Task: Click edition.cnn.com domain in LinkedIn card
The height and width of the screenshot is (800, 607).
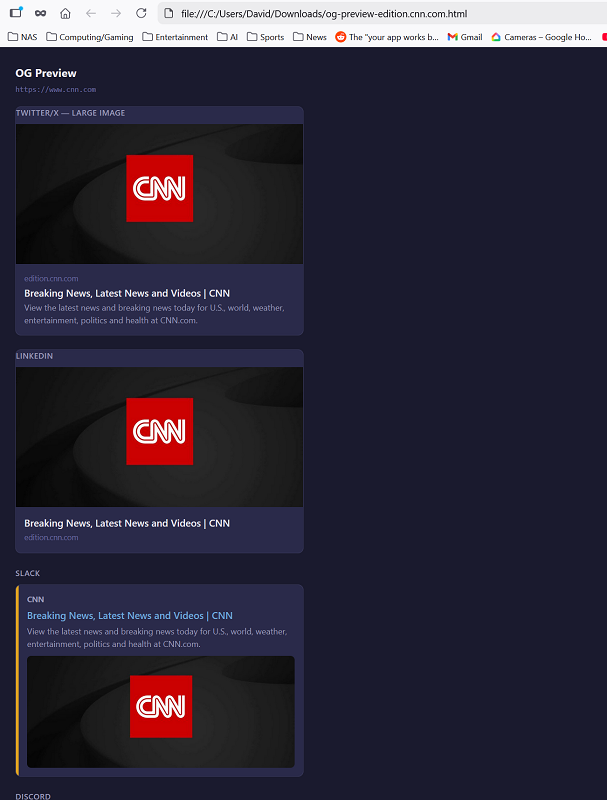Action: (x=51, y=537)
